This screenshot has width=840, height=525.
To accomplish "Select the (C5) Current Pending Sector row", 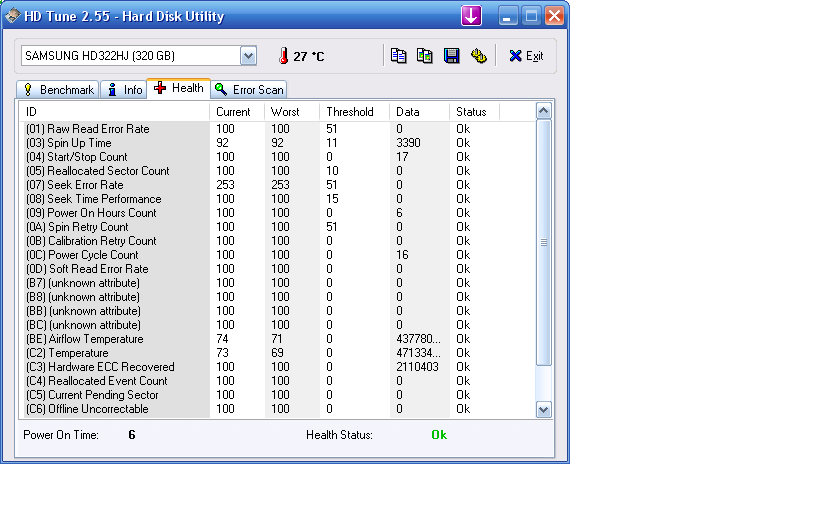I will tap(277, 395).
